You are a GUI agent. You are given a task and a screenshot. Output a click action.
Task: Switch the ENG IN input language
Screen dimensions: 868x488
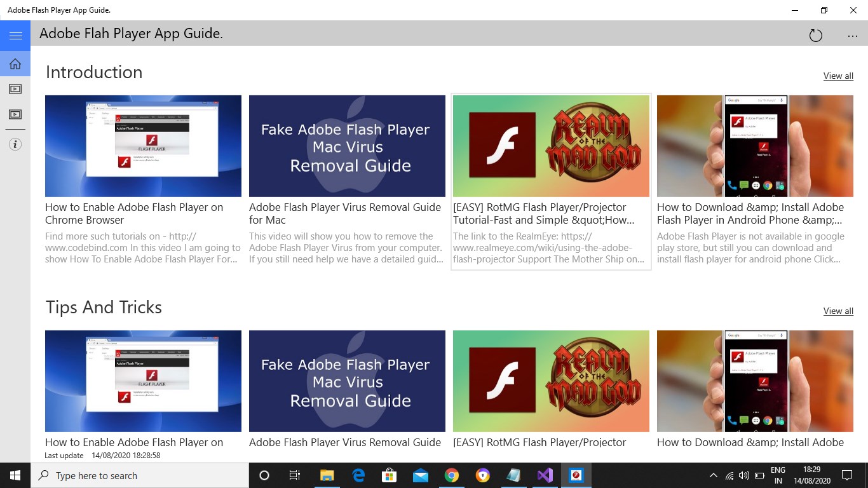[x=778, y=475]
